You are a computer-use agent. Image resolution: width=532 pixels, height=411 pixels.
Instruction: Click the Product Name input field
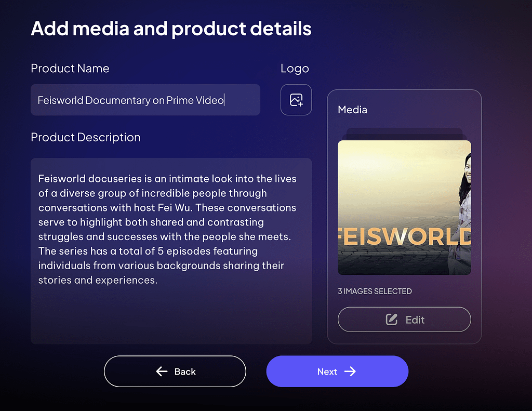point(145,100)
